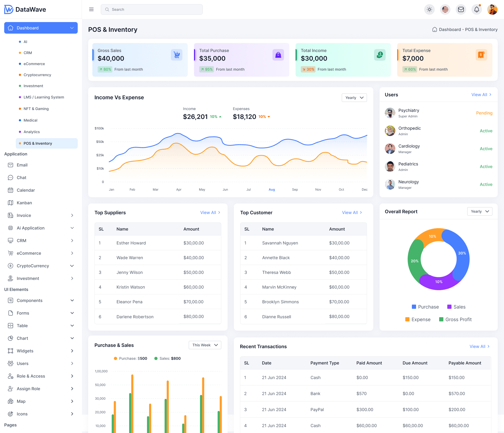
Task: Collapse the sidebar with the hamburger icon
Action: (x=91, y=9)
